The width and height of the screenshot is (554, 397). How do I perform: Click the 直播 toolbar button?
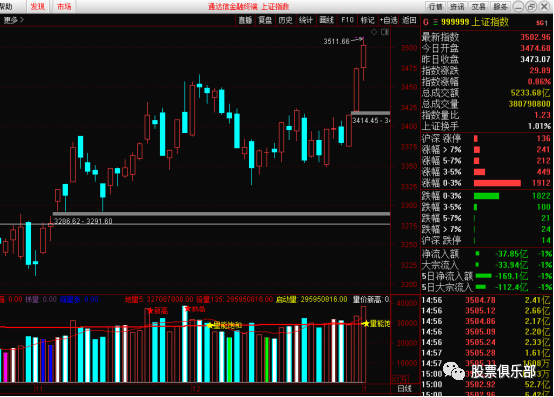point(245,20)
